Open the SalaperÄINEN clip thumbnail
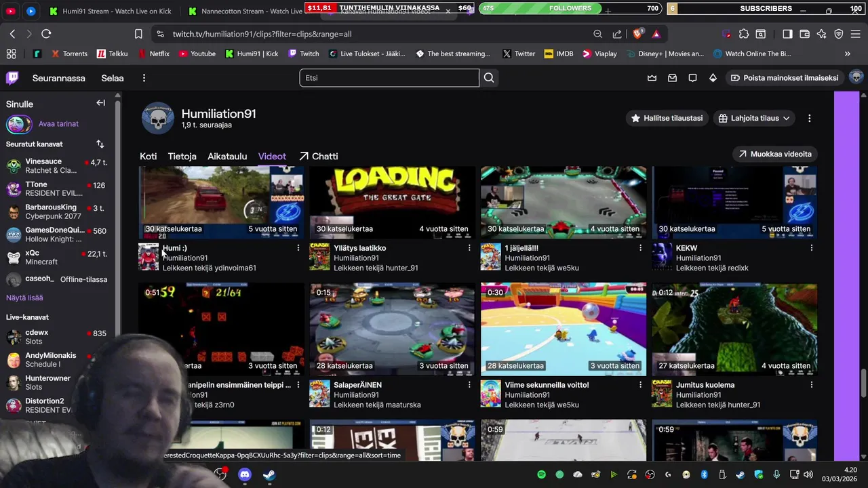 [x=393, y=329]
